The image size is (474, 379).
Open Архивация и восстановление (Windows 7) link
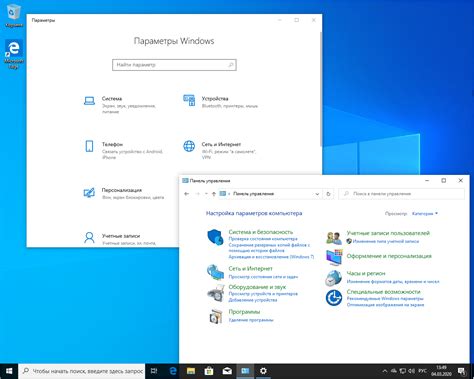271,257
